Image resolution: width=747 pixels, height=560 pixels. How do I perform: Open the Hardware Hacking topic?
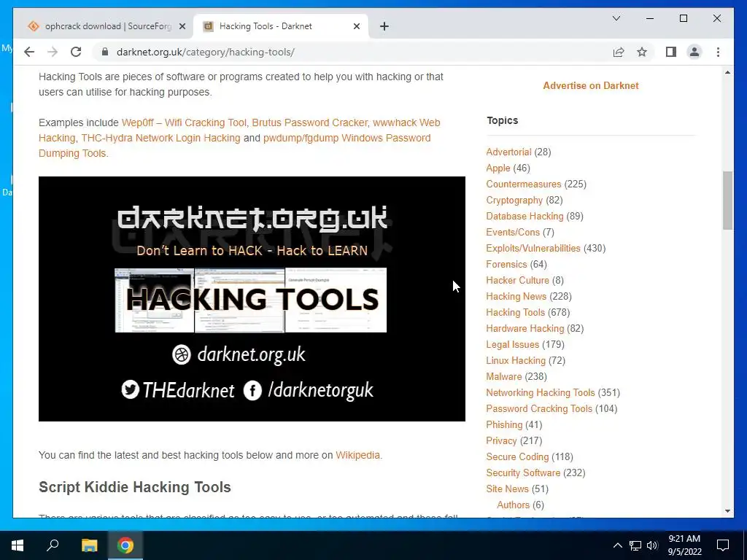tap(525, 328)
